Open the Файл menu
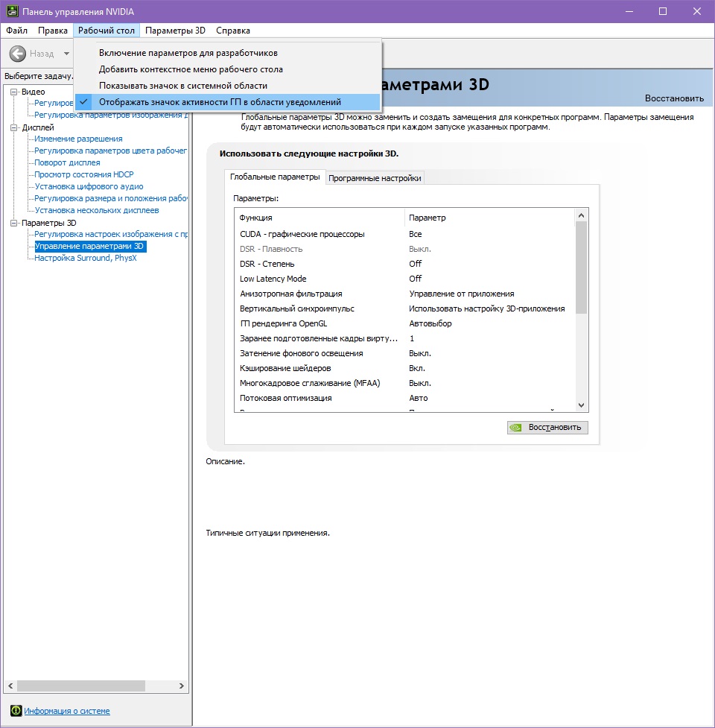The width and height of the screenshot is (715, 728). tap(16, 31)
